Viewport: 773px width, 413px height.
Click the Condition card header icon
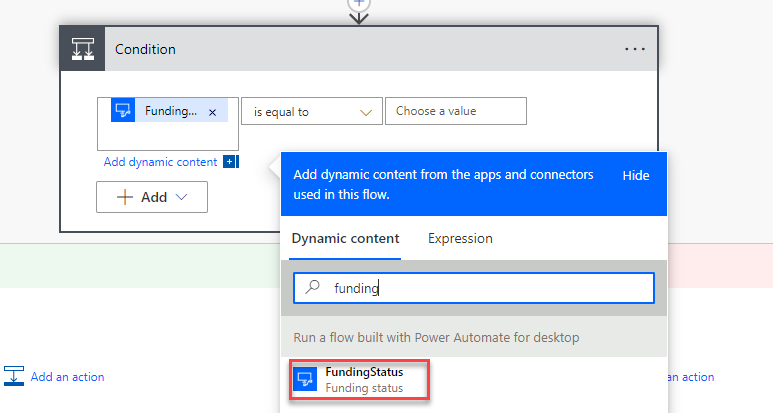[x=82, y=49]
